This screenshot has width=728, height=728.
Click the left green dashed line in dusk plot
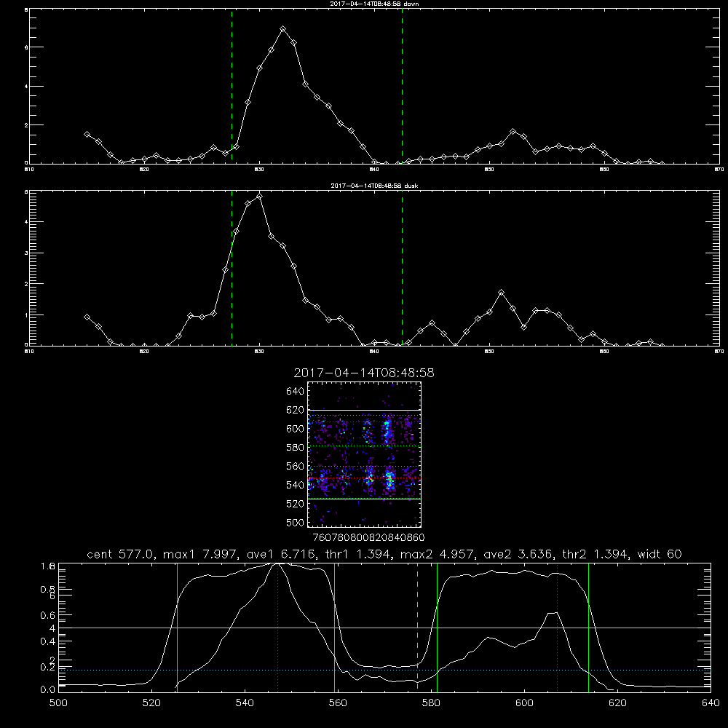[x=232, y=268]
